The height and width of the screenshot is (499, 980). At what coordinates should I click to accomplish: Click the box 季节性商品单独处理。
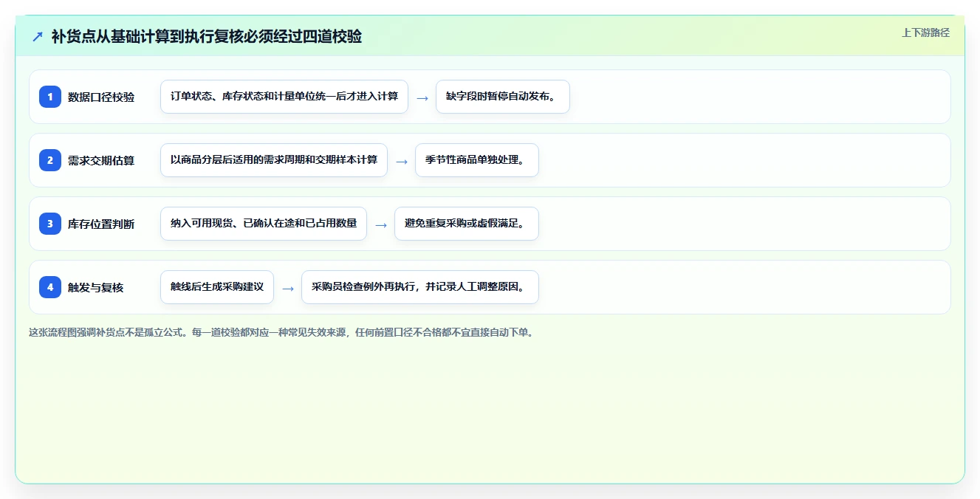pos(477,160)
